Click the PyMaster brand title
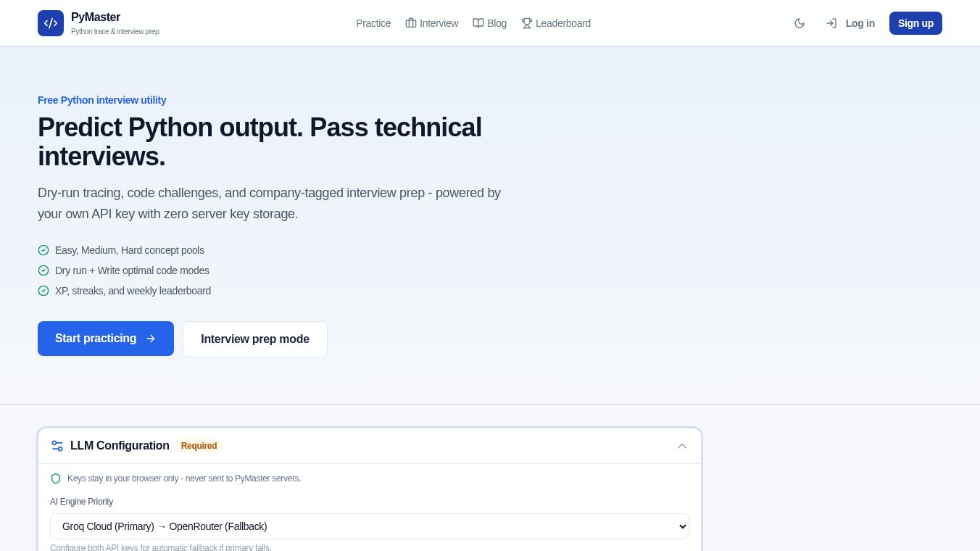The width and height of the screenshot is (980, 551). 96,17
